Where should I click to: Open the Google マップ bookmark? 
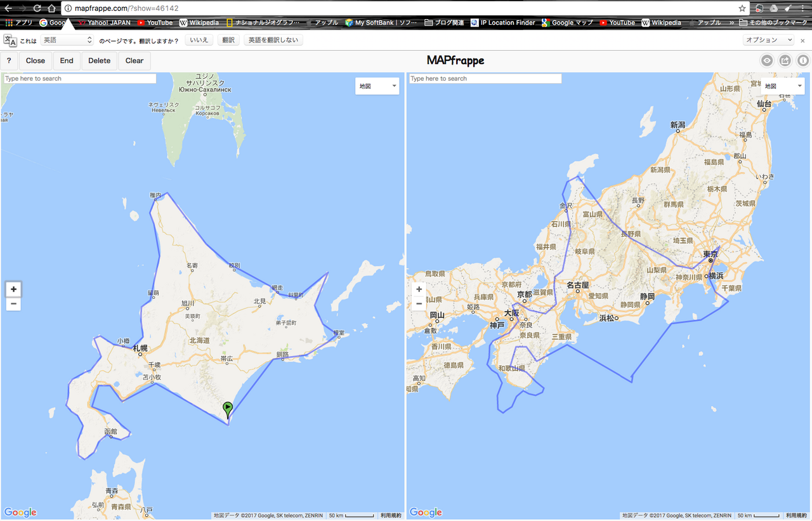tap(567, 22)
